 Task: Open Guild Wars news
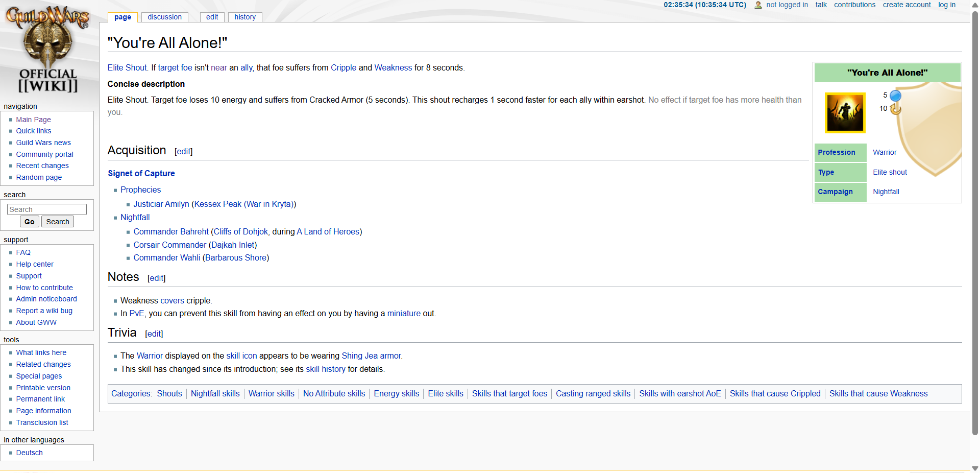coord(43,143)
